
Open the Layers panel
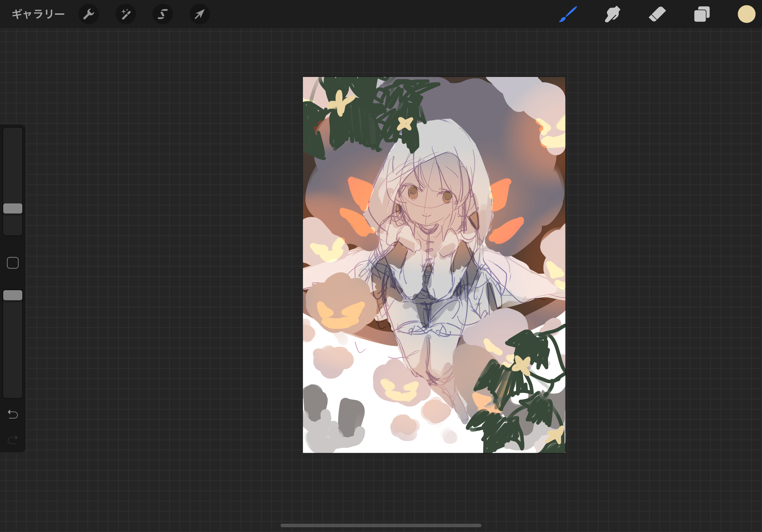coord(702,14)
